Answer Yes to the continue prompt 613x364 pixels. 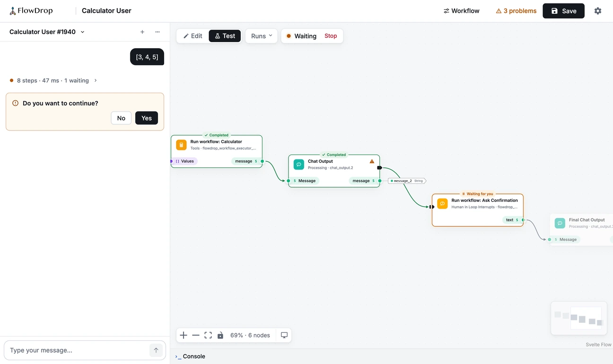point(147,118)
